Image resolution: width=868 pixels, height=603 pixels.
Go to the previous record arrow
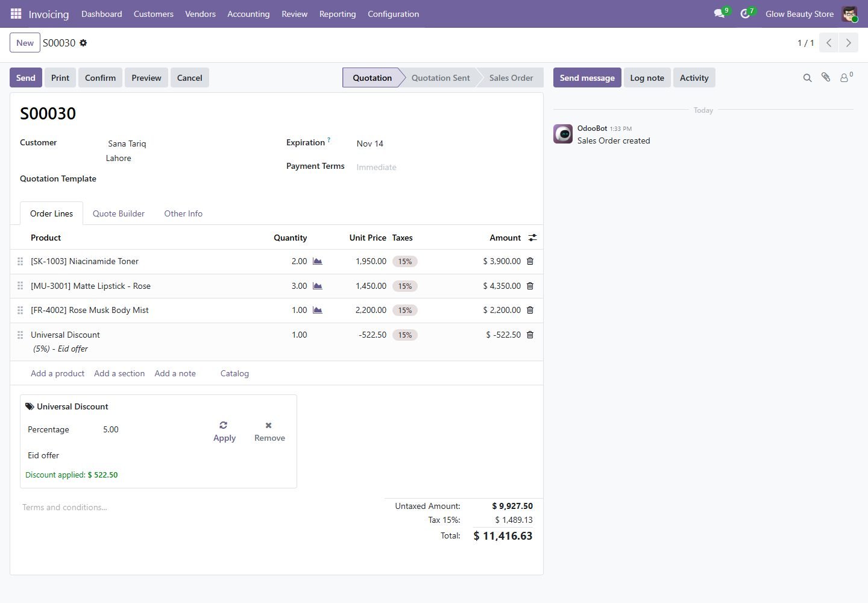coord(829,43)
